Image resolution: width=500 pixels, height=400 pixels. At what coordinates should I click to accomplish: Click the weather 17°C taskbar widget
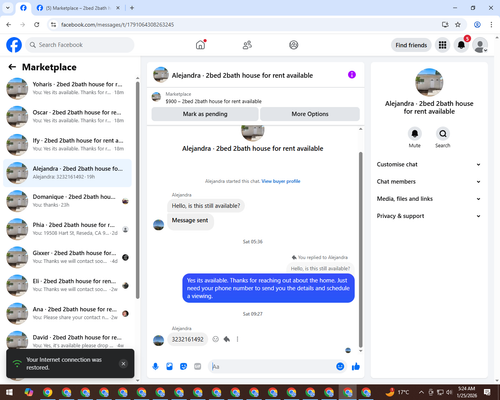[x=397, y=392]
